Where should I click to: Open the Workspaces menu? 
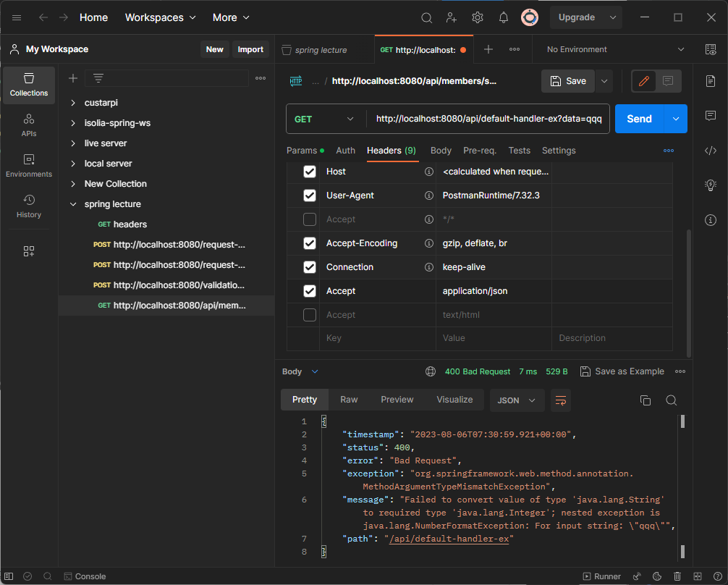pyautogui.click(x=160, y=17)
